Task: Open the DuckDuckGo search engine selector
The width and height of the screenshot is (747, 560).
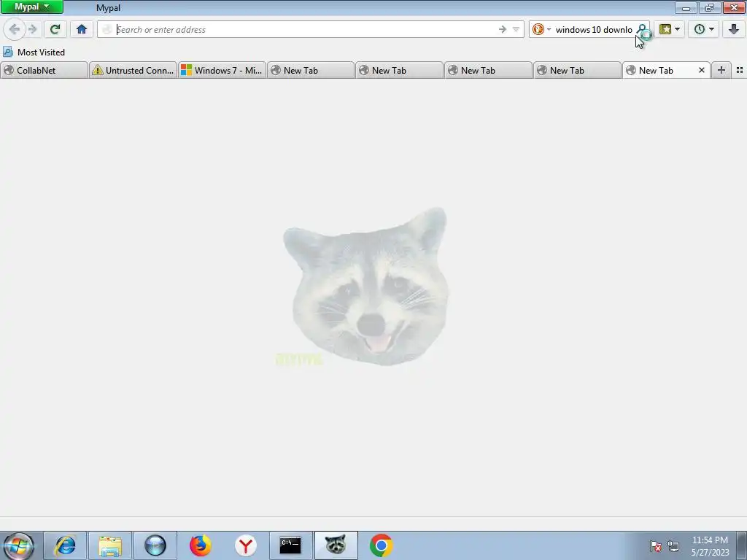Action: tap(541, 29)
